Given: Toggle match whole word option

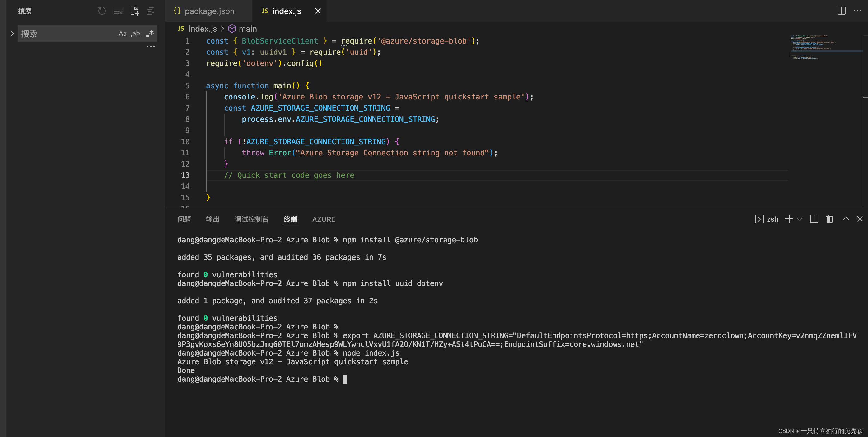Looking at the screenshot, I should [136, 34].
